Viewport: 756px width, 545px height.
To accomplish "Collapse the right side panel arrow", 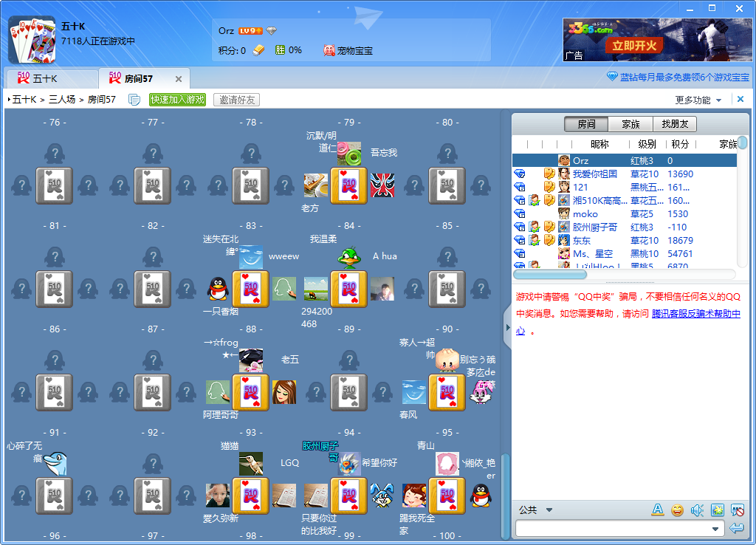I will (x=506, y=326).
